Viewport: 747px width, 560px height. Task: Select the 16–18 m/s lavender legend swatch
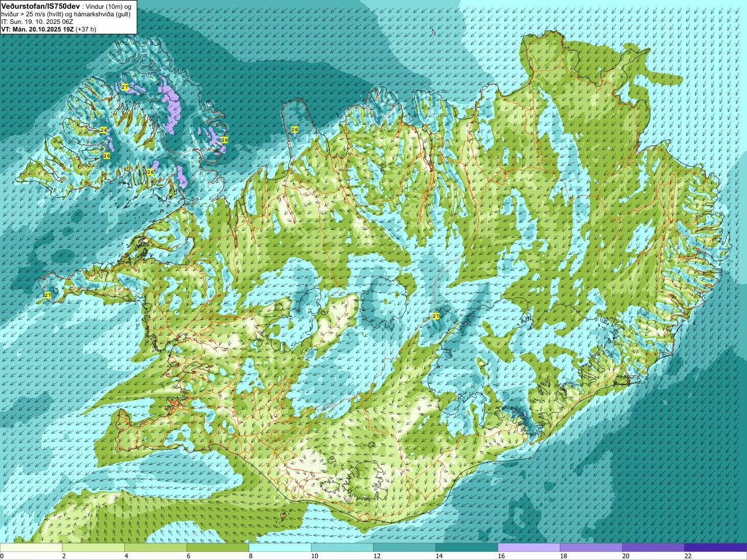(529, 548)
